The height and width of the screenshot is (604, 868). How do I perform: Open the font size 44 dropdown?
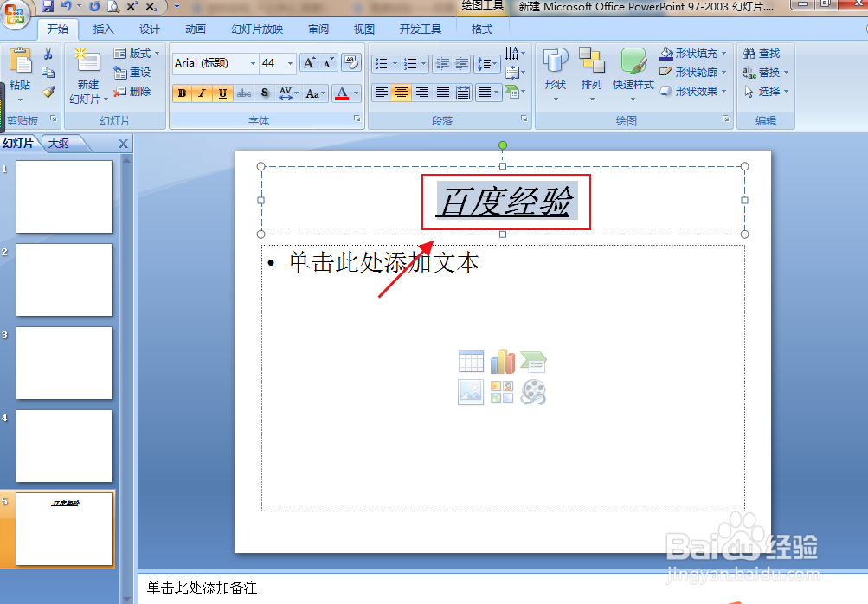pyautogui.click(x=290, y=64)
